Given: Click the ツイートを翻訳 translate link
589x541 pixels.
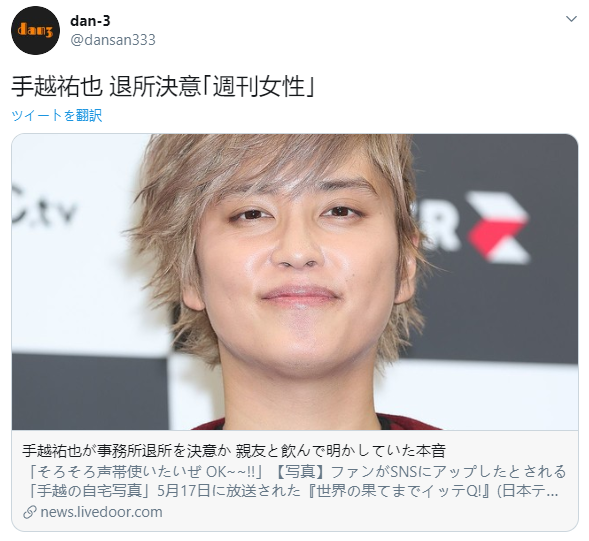Looking at the screenshot, I should (x=57, y=115).
